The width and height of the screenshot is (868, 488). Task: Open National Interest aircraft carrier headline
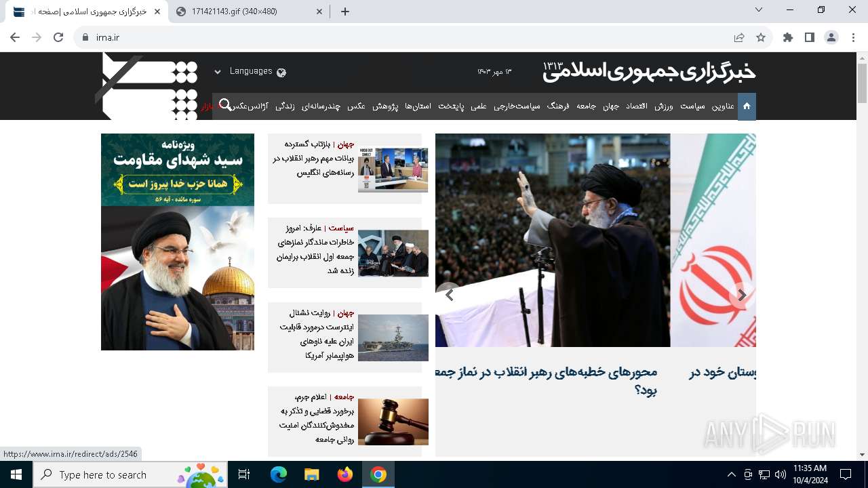[316, 334]
